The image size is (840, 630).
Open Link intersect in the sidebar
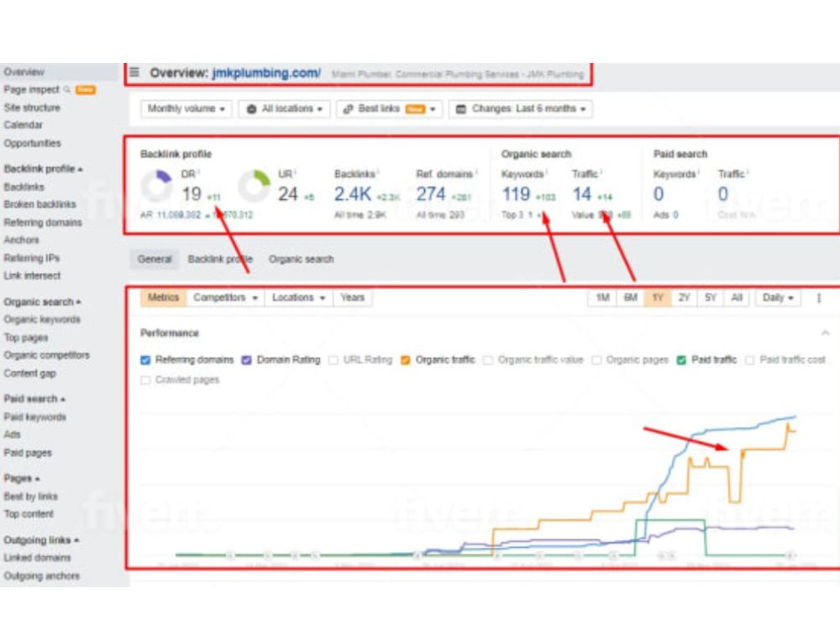pos(32,276)
